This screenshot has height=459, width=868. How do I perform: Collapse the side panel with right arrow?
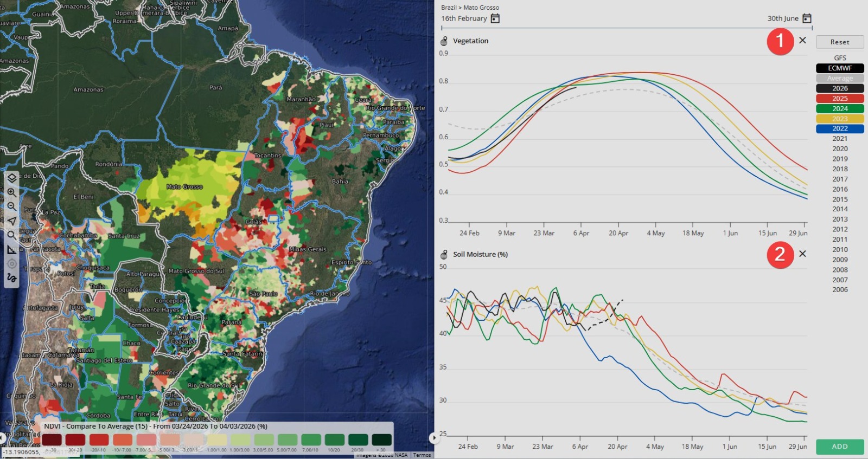(433, 438)
